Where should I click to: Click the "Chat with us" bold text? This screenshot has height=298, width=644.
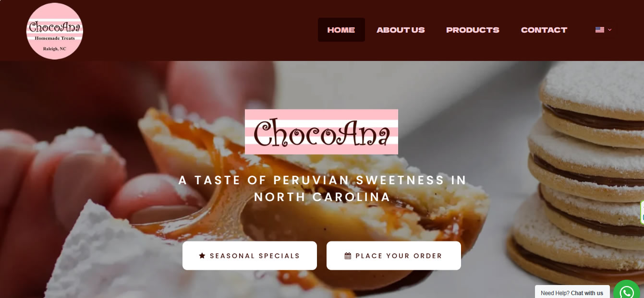[x=587, y=293]
